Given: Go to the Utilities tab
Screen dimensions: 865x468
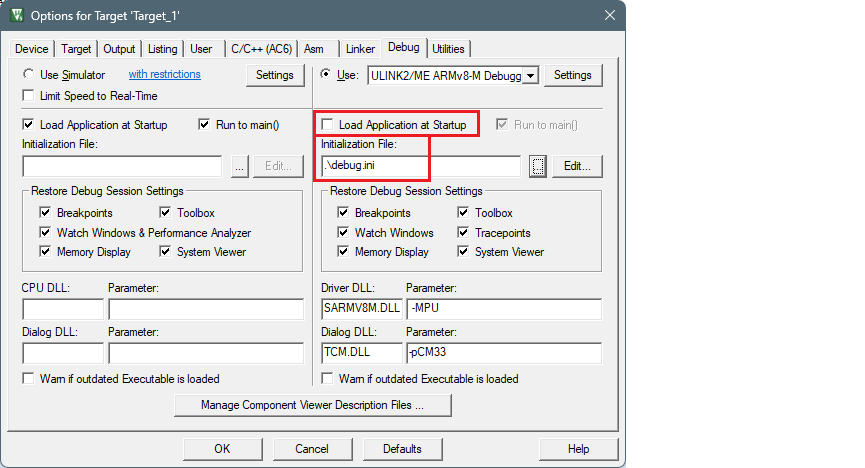Looking at the screenshot, I should pos(448,49).
